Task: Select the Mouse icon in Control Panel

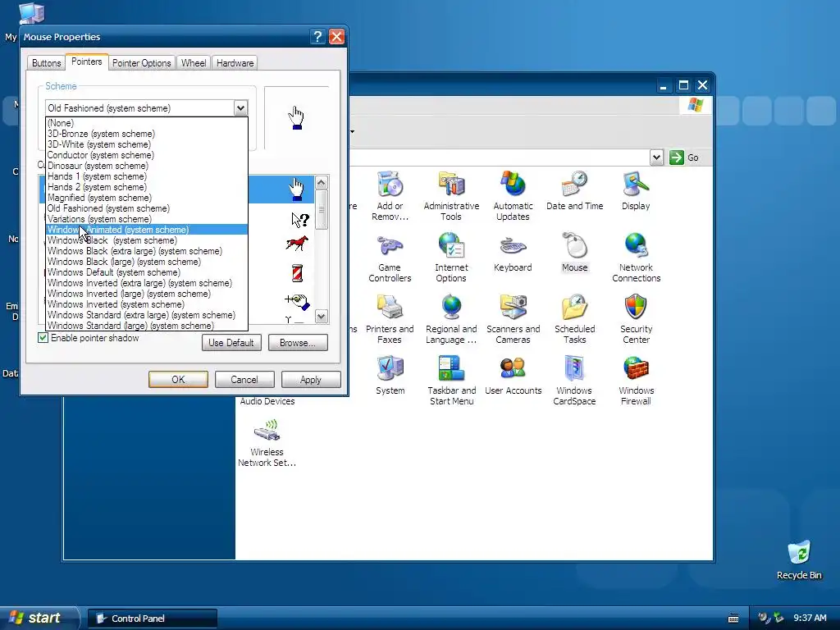Action: pyautogui.click(x=574, y=253)
